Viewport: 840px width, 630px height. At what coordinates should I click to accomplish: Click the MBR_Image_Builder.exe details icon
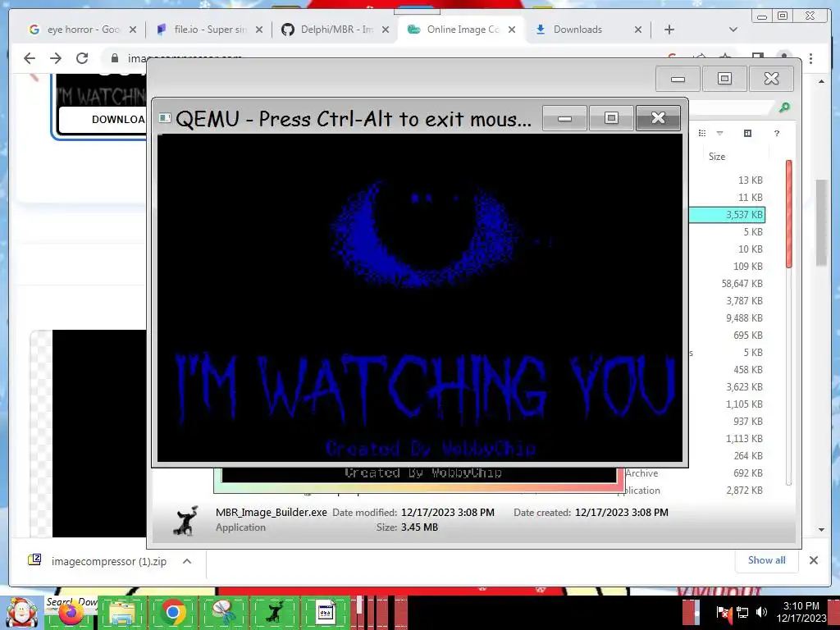pos(186,521)
